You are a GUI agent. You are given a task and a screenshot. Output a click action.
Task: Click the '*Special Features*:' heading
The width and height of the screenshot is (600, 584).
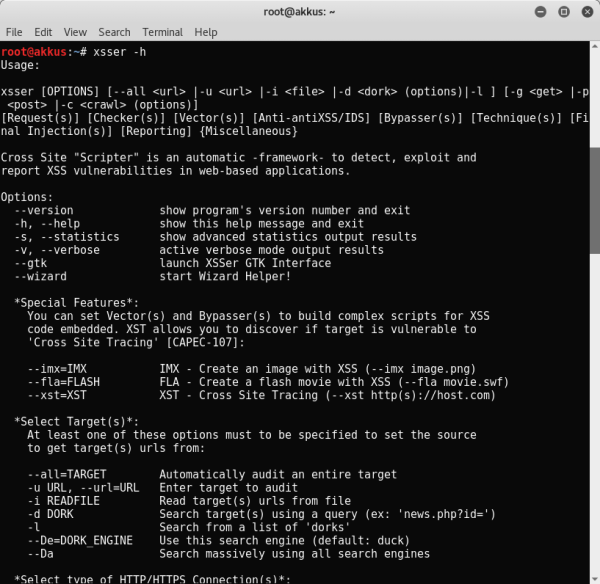coord(77,303)
